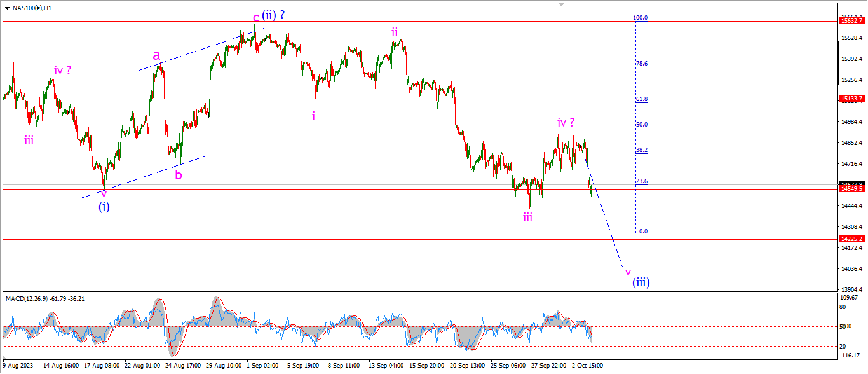Select the Fibonacci 100.0 level label

[x=641, y=18]
